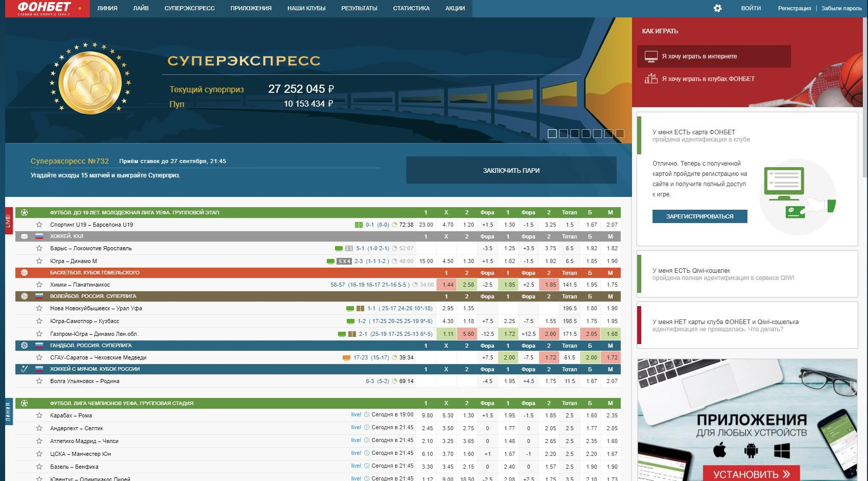Open green video icon for Югра – Динамо М
This screenshot has height=481, width=868.
pyautogui.click(x=330, y=261)
